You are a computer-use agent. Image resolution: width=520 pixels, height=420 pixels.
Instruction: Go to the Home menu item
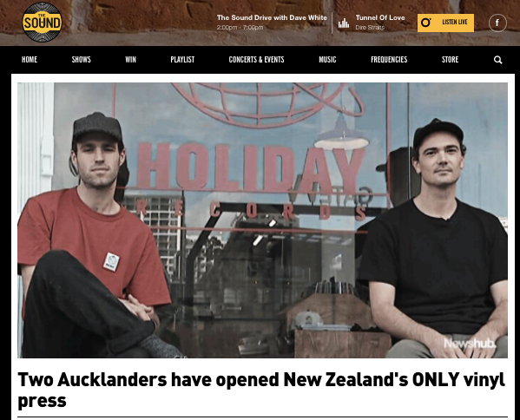pos(30,60)
